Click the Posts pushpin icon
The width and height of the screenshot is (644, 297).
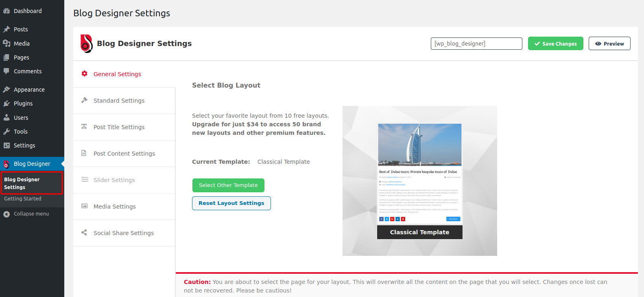(x=7, y=29)
